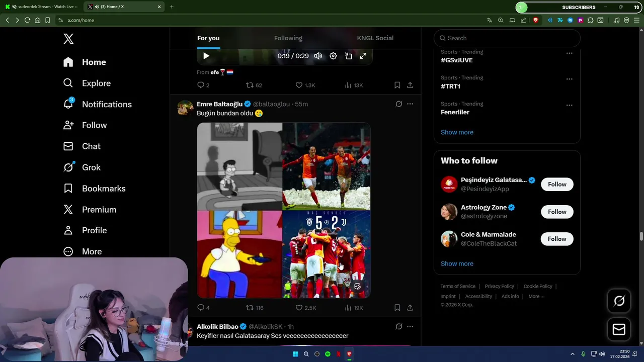Share the efe video post
This screenshot has height=362, width=644.
click(410, 85)
